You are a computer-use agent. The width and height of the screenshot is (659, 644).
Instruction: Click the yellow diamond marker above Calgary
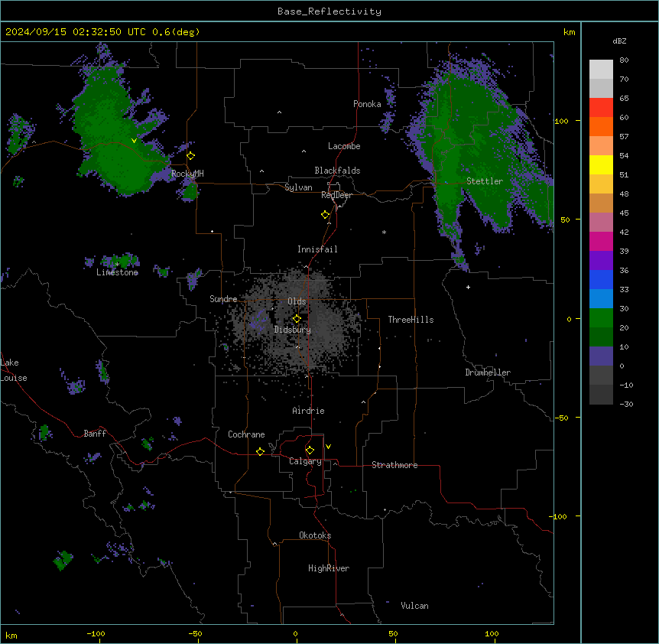[x=310, y=450]
